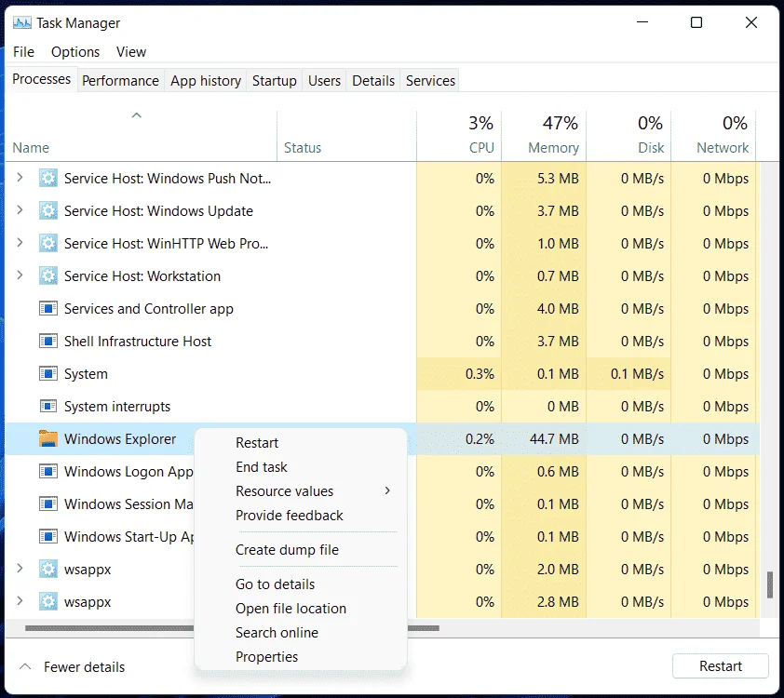
Task: Click the System 0.3% CPU value
Action: tap(480, 374)
